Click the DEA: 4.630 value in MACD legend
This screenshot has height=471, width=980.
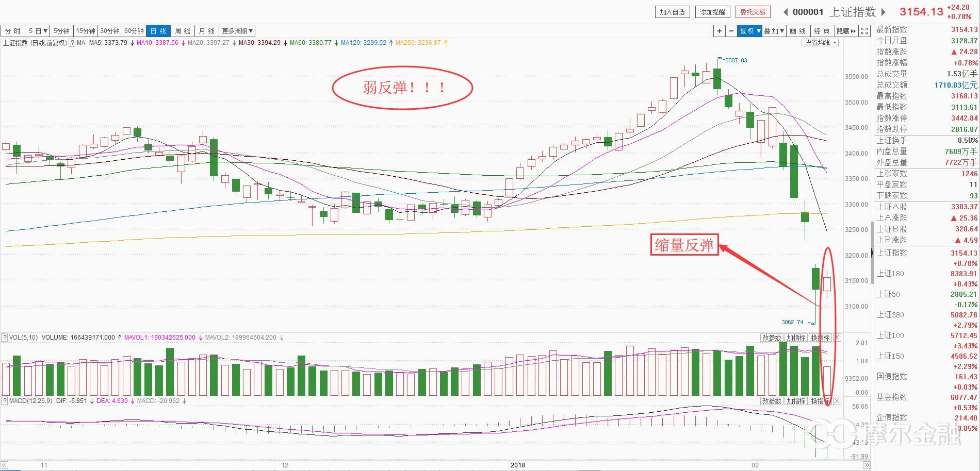(x=111, y=400)
